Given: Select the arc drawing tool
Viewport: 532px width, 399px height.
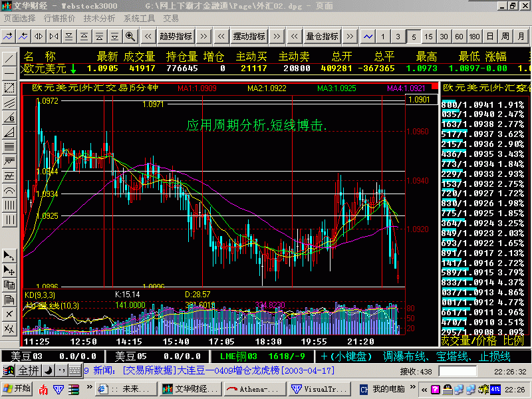Looking at the screenshot, I should tap(9, 191).
